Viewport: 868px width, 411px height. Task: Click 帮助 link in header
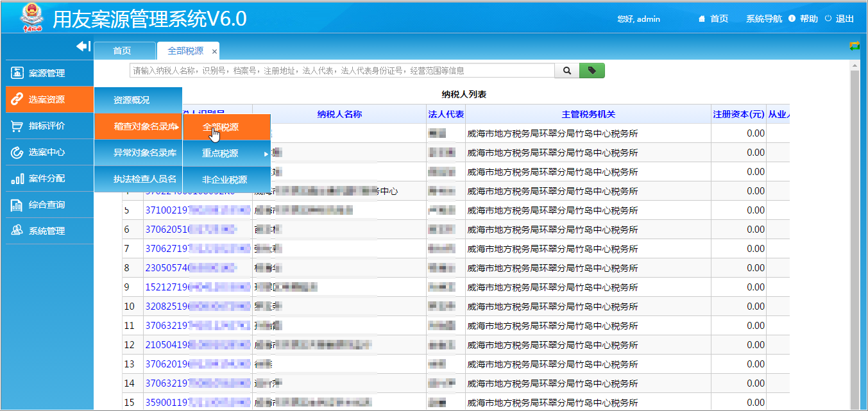click(809, 19)
